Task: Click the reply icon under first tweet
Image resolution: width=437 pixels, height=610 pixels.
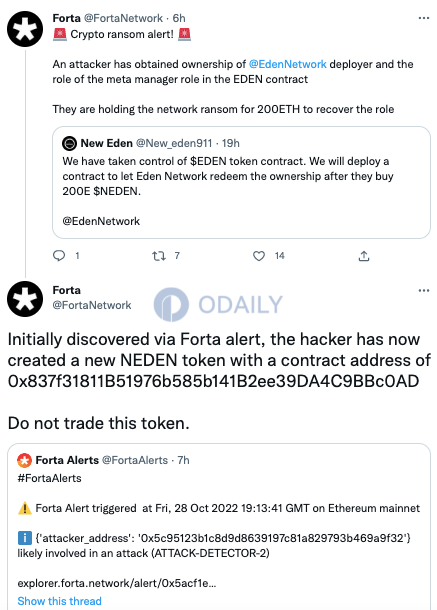Action: [59, 256]
